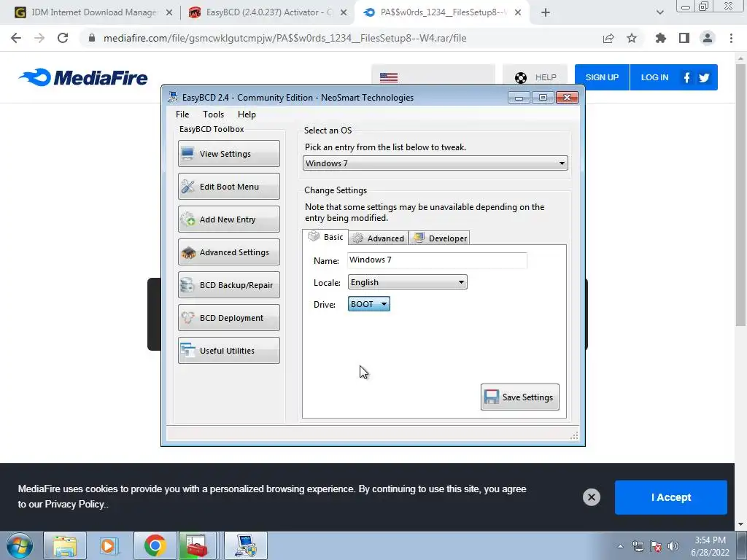Click the red toolbox taskbar icon
The height and width of the screenshot is (560, 747).
click(197, 545)
